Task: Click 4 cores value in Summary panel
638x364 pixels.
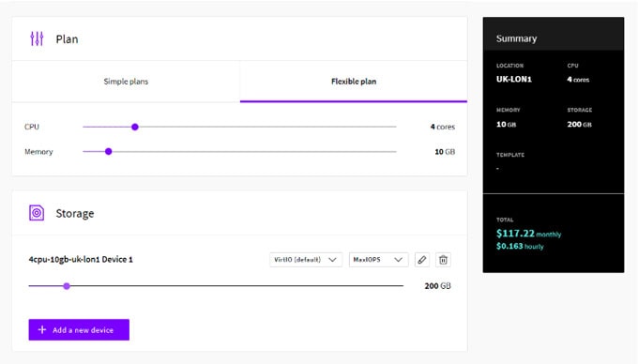Action: (578, 80)
